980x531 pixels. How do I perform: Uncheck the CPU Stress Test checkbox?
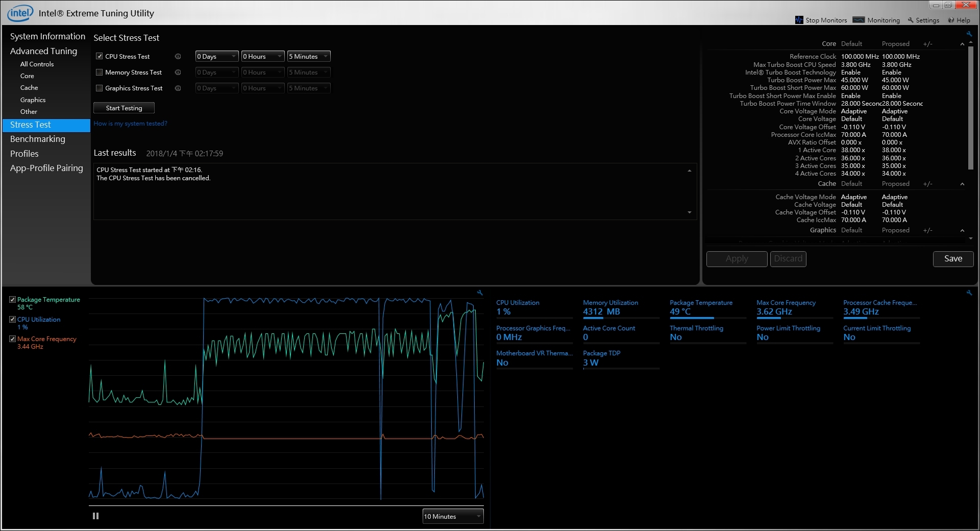pos(100,57)
